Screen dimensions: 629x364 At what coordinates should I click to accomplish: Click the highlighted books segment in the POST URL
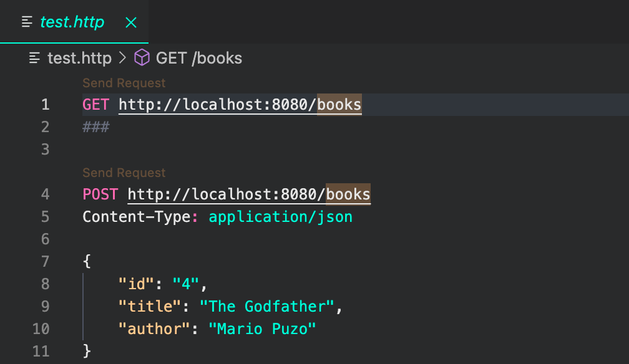352,194
